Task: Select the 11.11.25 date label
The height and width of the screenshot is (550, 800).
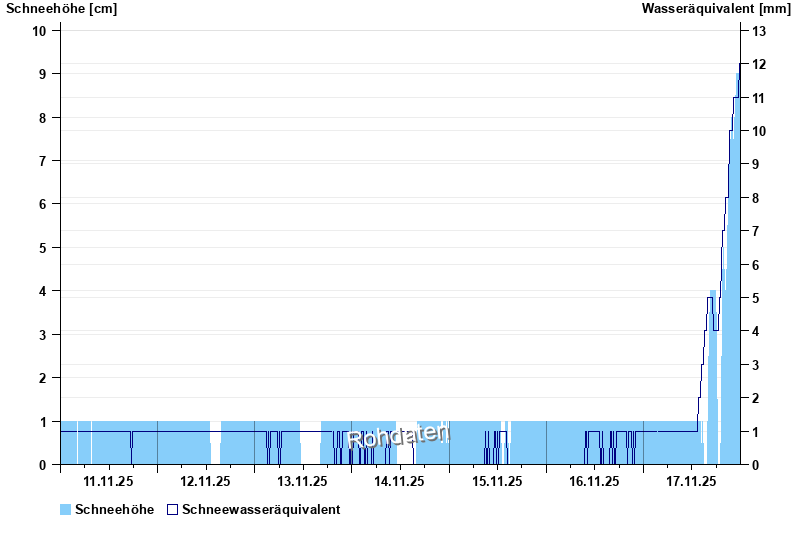Action: pos(108,482)
